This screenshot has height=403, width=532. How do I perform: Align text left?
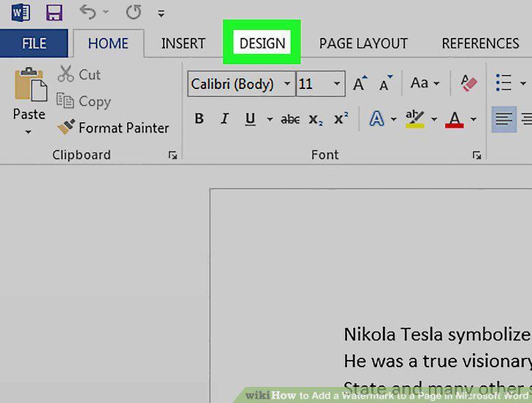click(504, 119)
